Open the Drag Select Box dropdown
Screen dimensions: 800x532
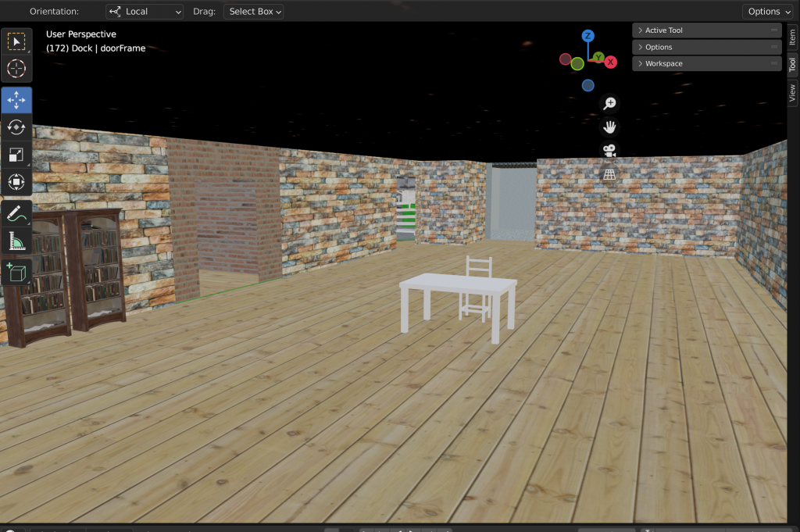[x=254, y=12]
